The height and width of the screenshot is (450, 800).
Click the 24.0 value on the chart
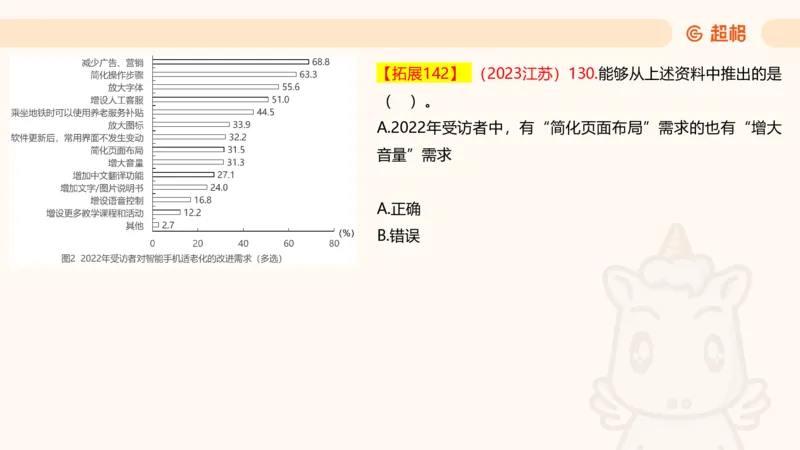219,187
